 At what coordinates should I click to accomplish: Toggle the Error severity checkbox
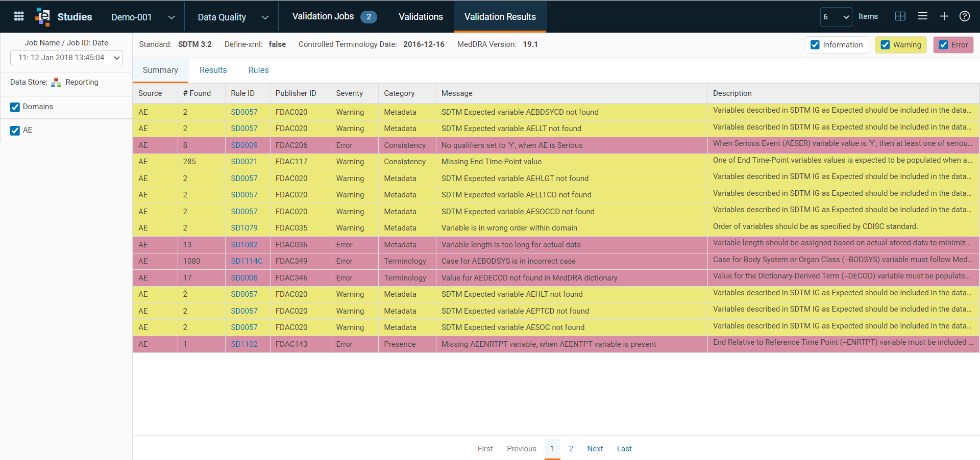(x=943, y=45)
